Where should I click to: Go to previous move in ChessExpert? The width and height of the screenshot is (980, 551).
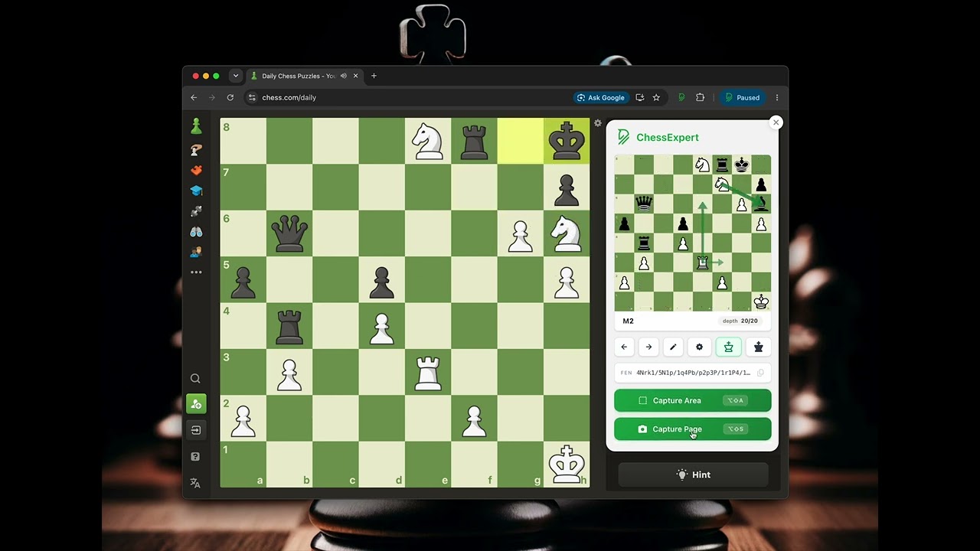[624, 347]
